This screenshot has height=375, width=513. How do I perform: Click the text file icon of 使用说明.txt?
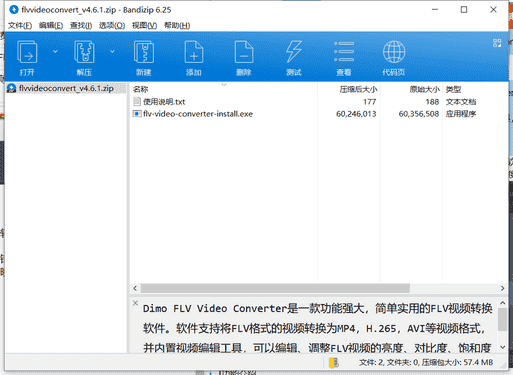click(137, 101)
